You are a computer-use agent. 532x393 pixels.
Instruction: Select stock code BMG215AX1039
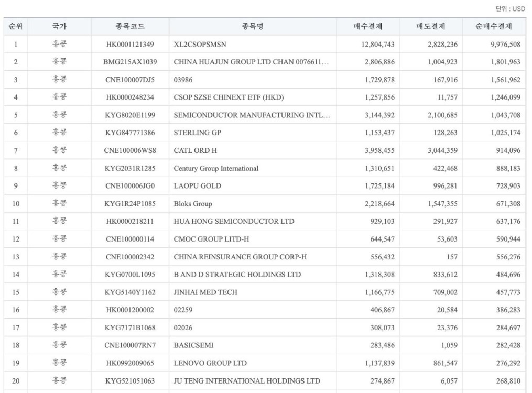[x=130, y=62]
